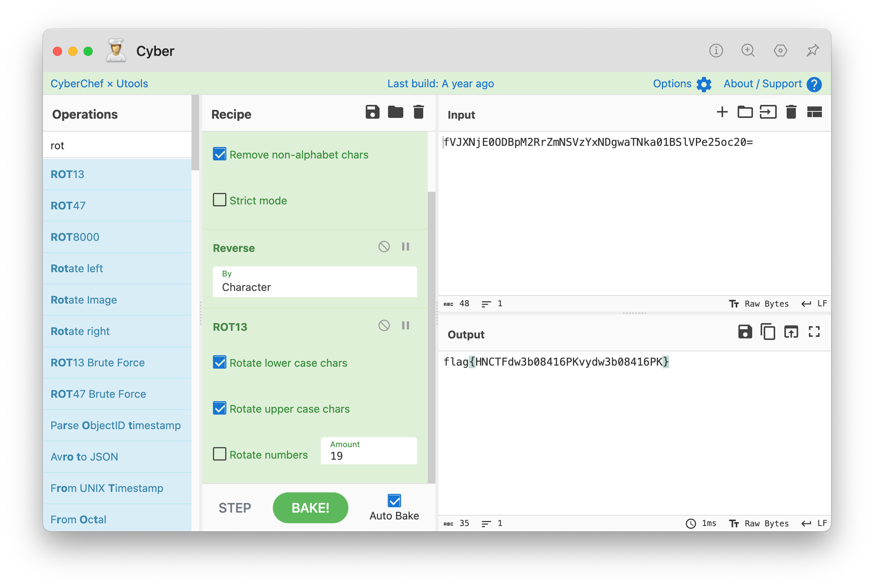Screen dimensions: 874x588
Task: Change input end-of-line sequence LF
Action: (814, 304)
